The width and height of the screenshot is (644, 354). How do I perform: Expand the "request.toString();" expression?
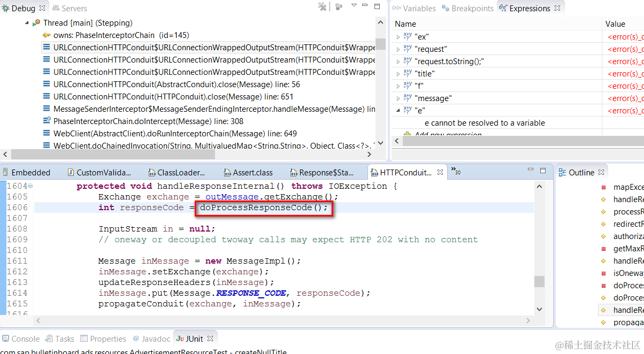398,61
